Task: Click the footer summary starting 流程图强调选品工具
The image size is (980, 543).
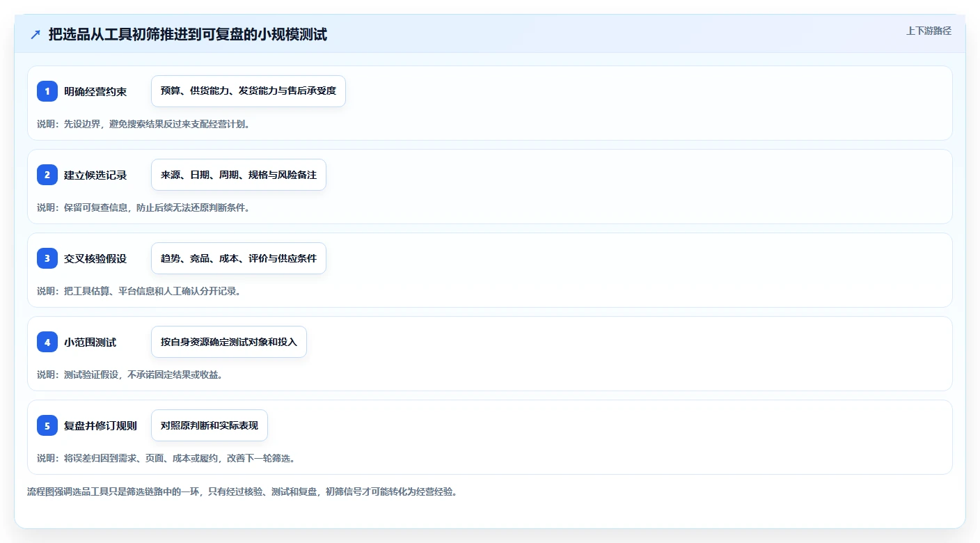Action: click(242, 491)
